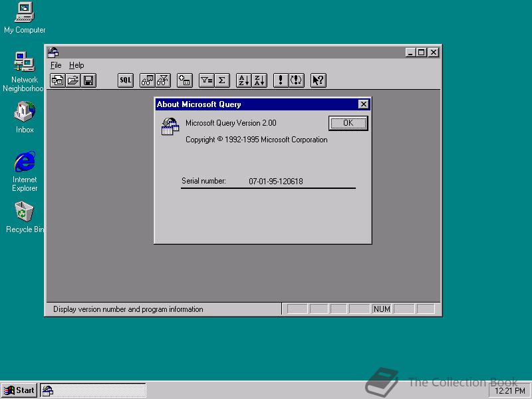Click the Microsoft Query icon in the About dialog
The height and width of the screenshot is (399, 532).
point(170,126)
